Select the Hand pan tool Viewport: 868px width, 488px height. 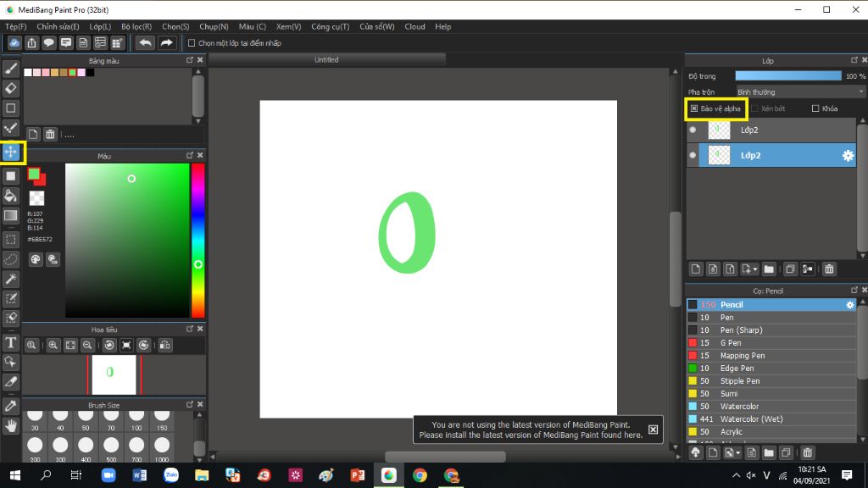(10, 425)
